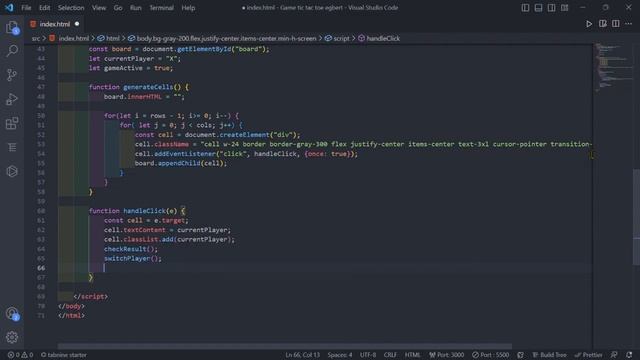Screen dimensions: 640x360
Task: Open errors and warnings in status bar
Action: coord(20,355)
